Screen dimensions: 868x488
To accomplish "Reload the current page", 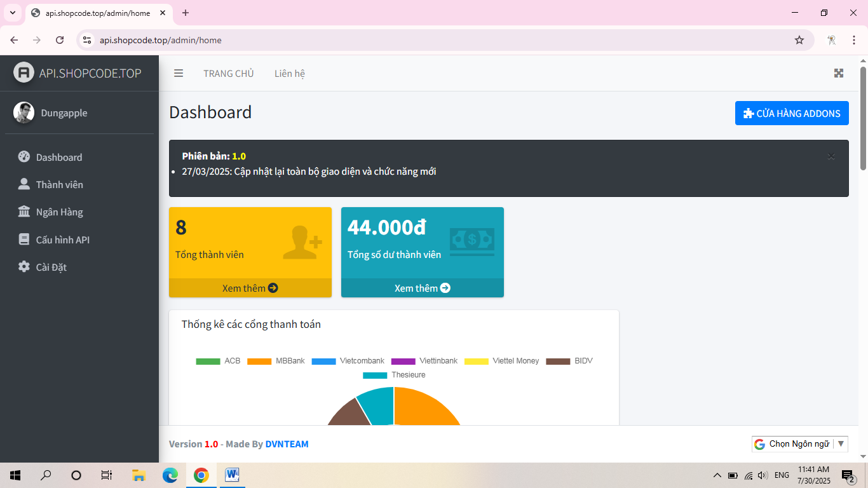I will point(60,40).
